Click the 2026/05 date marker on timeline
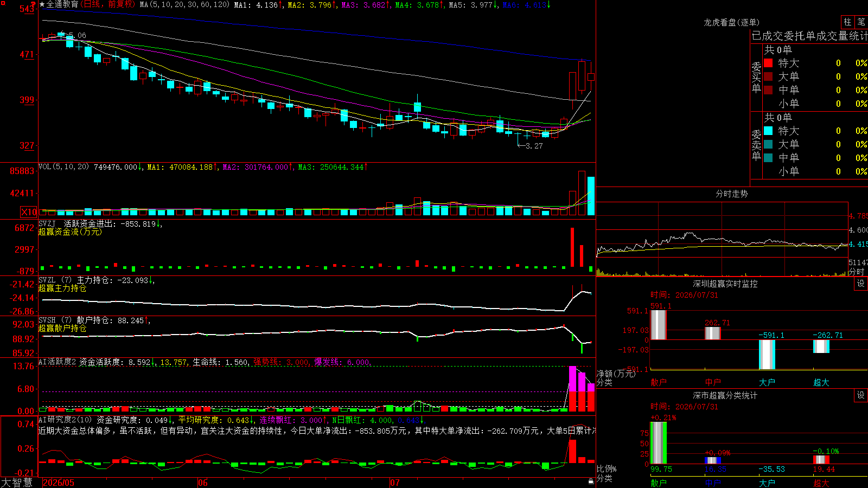 coord(59,483)
